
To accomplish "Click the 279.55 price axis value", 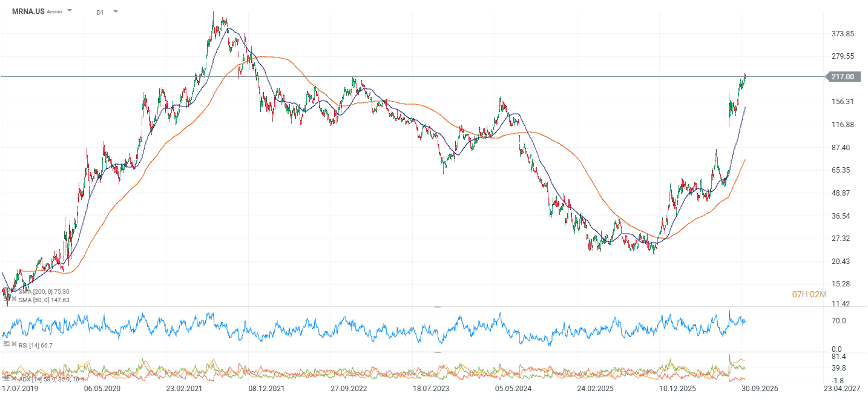I will coord(843,56).
